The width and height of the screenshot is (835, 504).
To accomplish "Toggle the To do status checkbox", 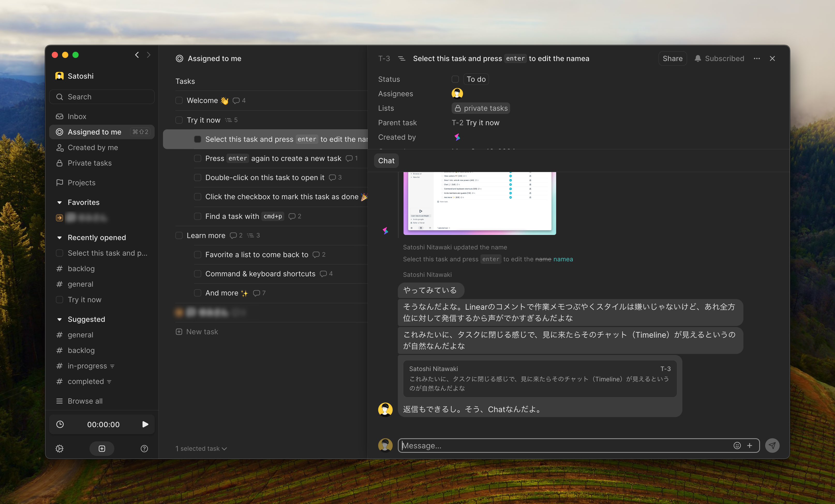I will click(x=455, y=79).
